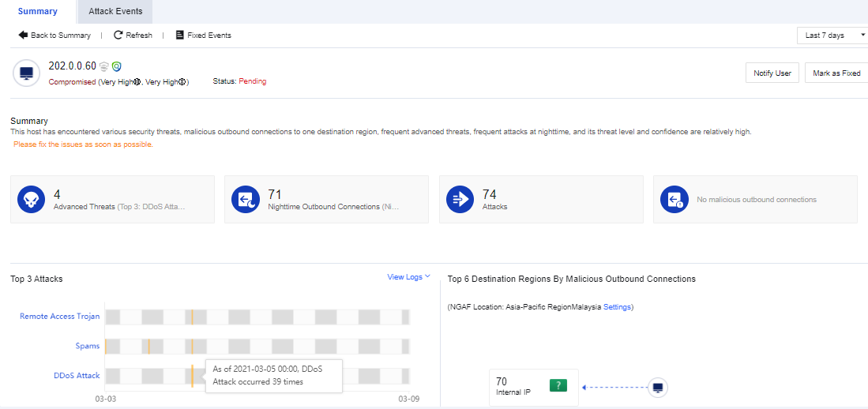868x409 pixels.
Task: Open the Remote Access Trojan attack link
Action: point(60,317)
